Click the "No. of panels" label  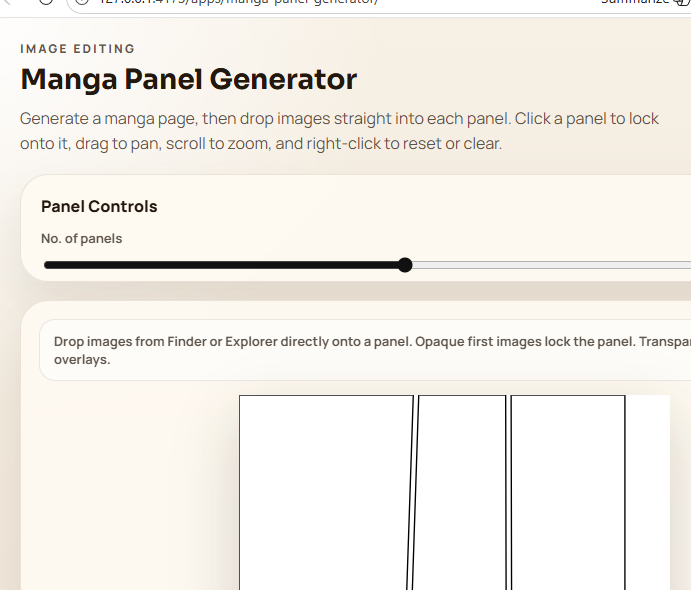pos(81,239)
